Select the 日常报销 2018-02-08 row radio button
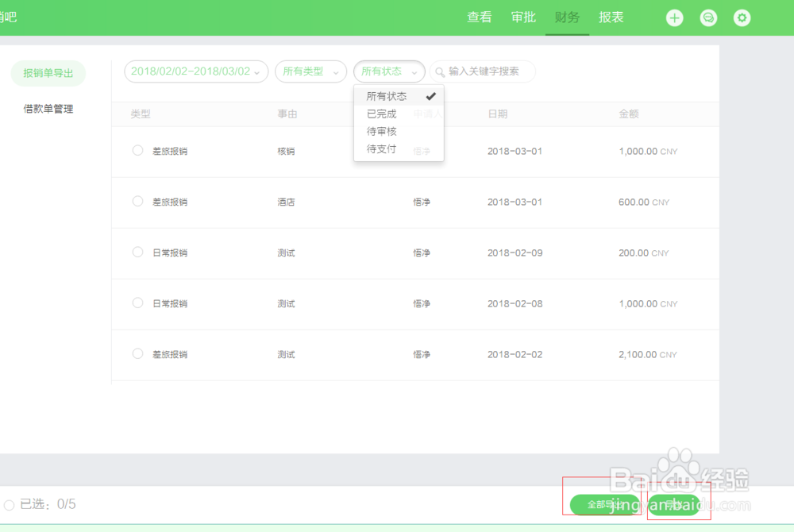 click(137, 303)
